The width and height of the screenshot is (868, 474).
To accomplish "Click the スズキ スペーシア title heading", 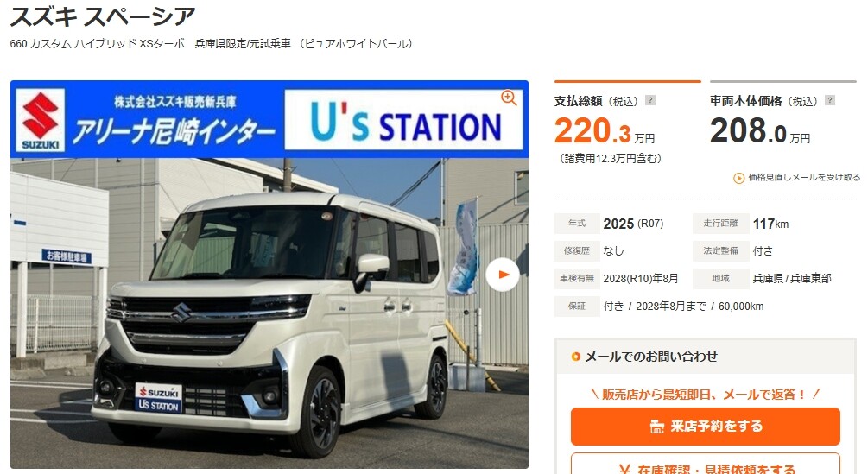I will 103,16.
